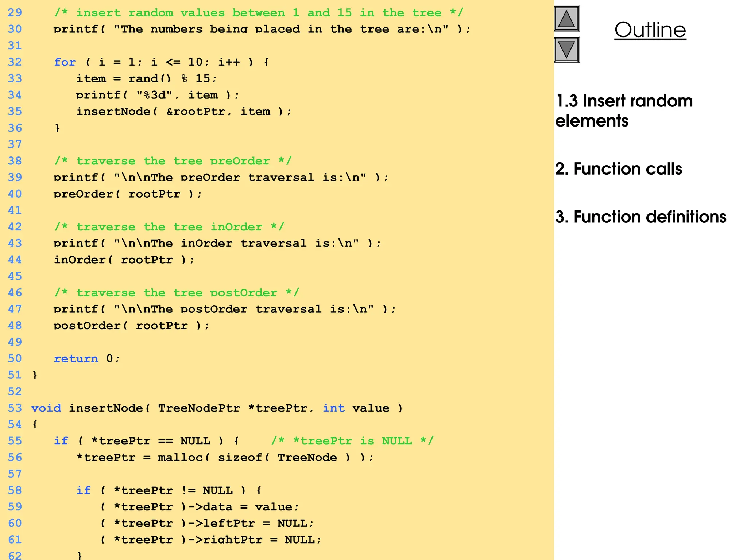The image size is (747, 560).
Task: Click the comment 'traverse the tree preOrder'
Action: coord(173,161)
